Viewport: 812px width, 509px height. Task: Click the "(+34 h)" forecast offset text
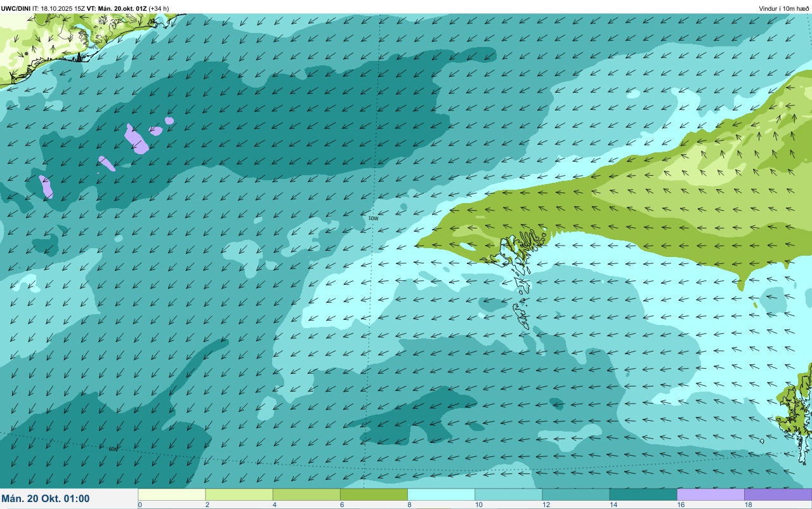[x=159, y=8]
